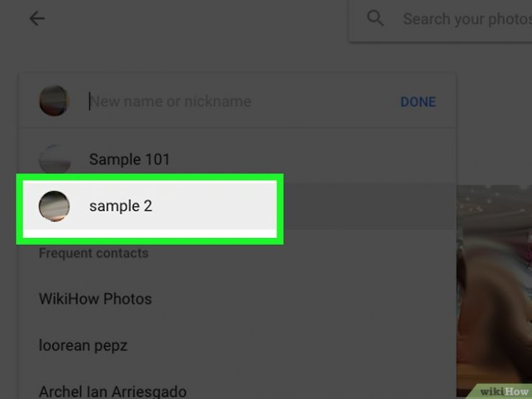
Task: Click the highlighted row right of sample 2
Action: (367, 206)
